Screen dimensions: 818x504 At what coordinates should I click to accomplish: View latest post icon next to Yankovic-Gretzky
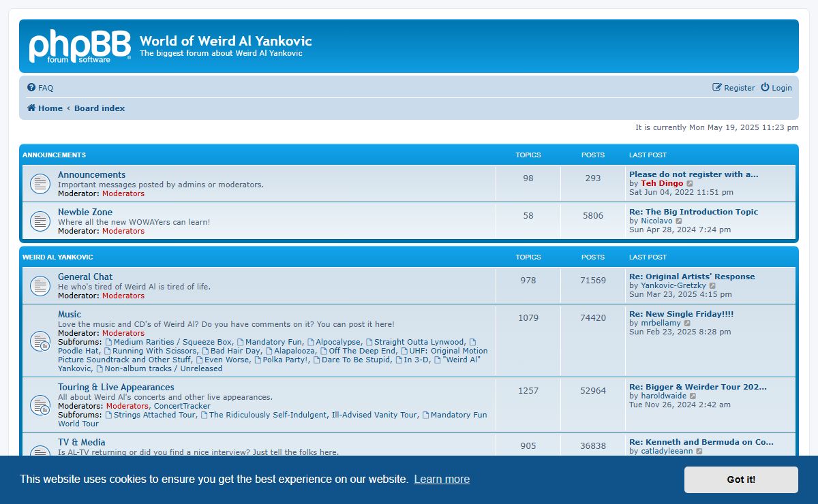pos(713,286)
